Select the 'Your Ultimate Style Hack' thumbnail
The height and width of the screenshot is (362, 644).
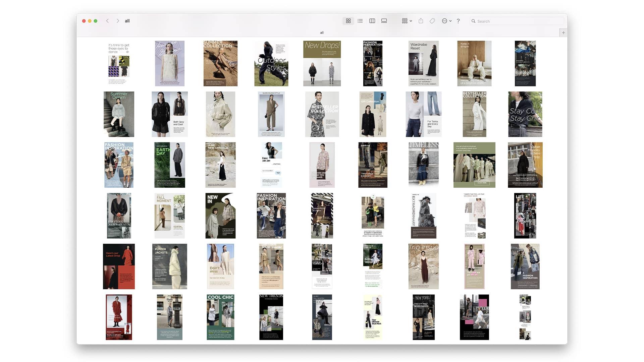[373, 317]
